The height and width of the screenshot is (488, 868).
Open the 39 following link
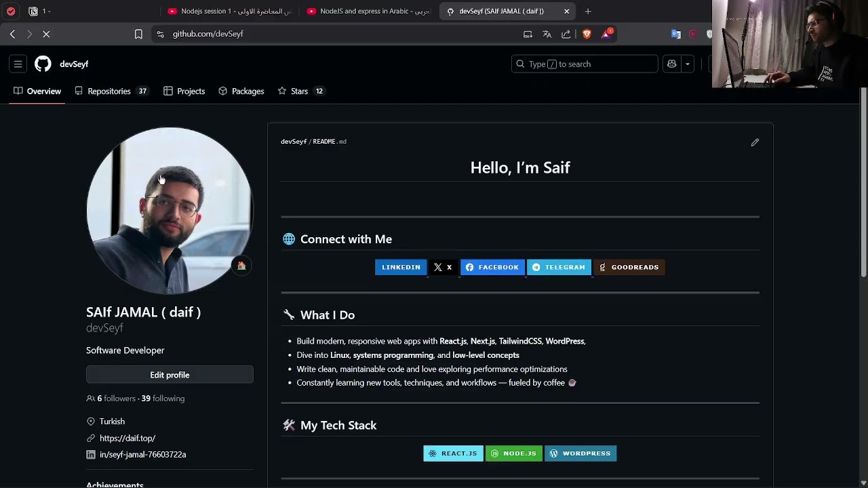163,399
